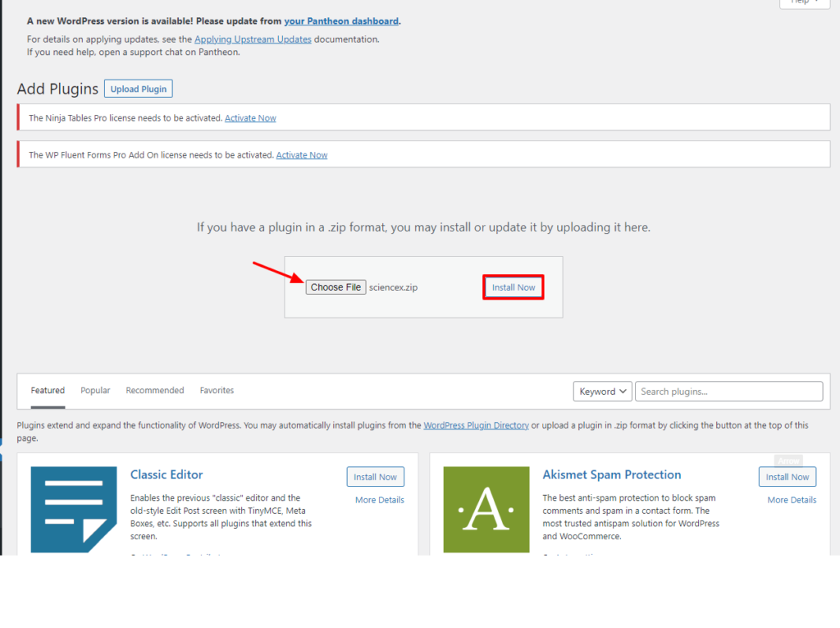Open your Pantheon dashboard link
The image size is (840, 628).
[x=341, y=21]
